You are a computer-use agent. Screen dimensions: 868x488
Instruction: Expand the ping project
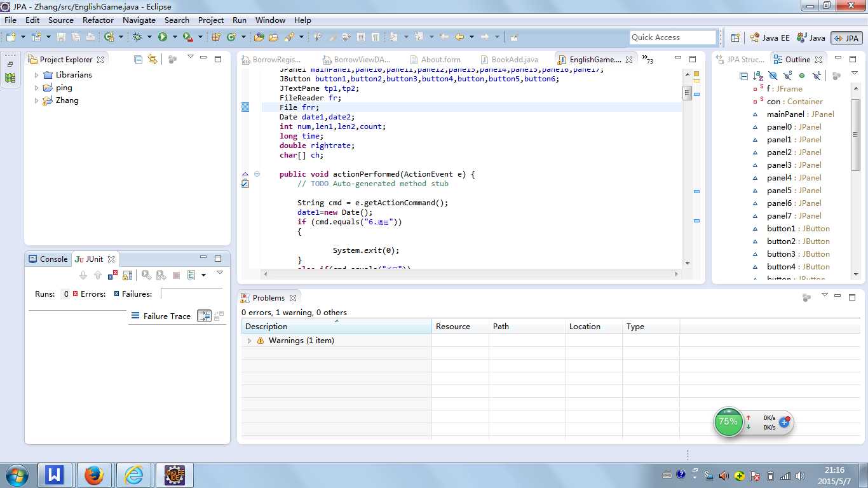click(x=37, y=88)
